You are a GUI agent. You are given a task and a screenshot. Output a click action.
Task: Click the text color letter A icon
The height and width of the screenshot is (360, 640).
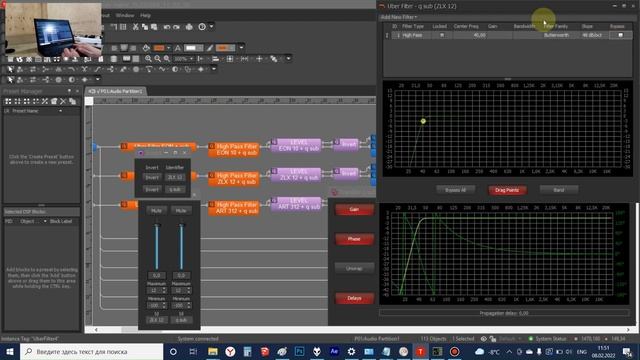pos(178,48)
